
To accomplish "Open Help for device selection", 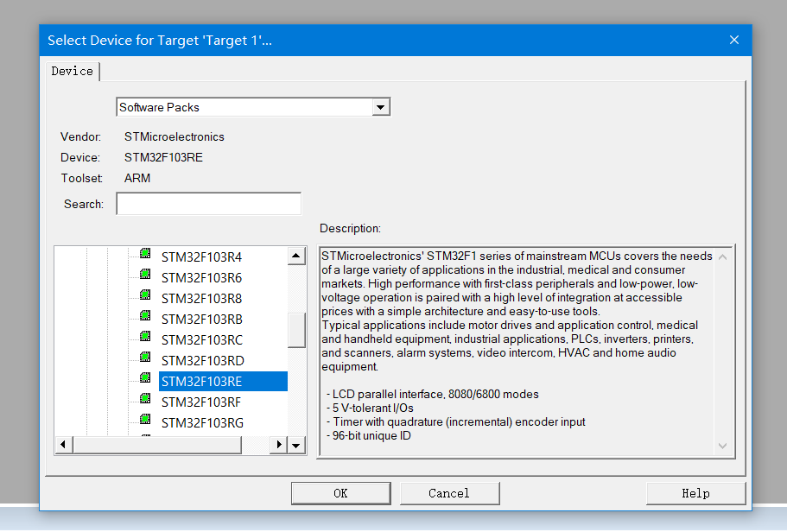I will pyautogui.click(x=695, y=493).
